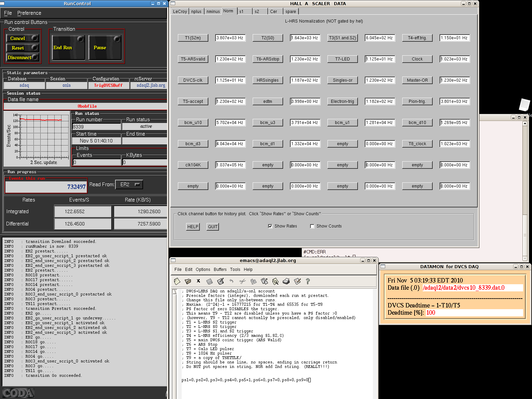Open Hall A Scaler Data window menu icon
The width and height of the screenshot is (532, 399).
tap(173, 3)
